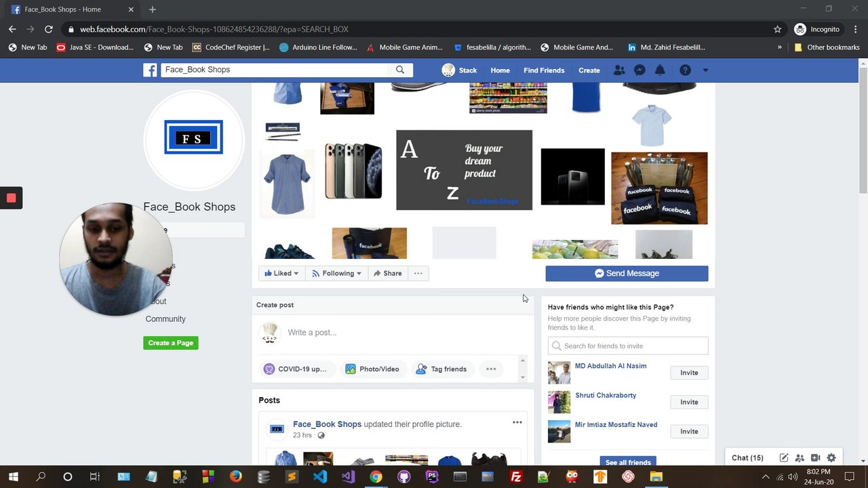Reload the page
Viewport: 868px width, 488px height.
pyautogui.click(x=48, y=29)
